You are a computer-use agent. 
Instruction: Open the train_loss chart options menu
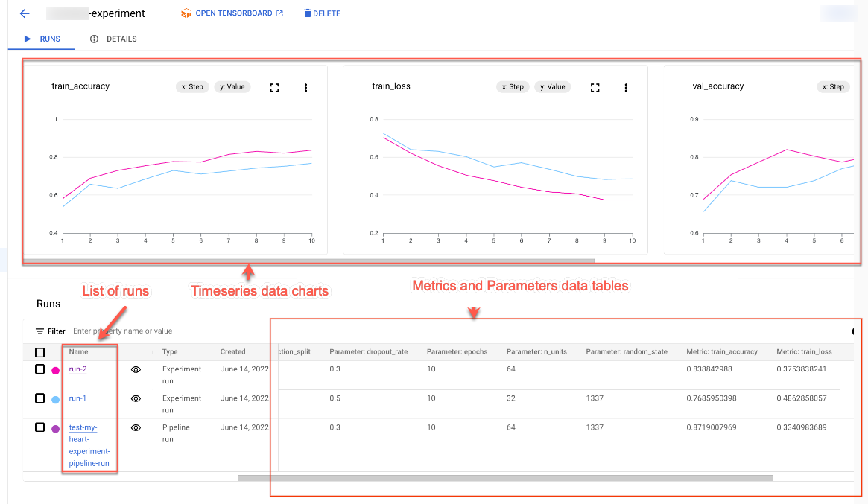tap(625, 87)
